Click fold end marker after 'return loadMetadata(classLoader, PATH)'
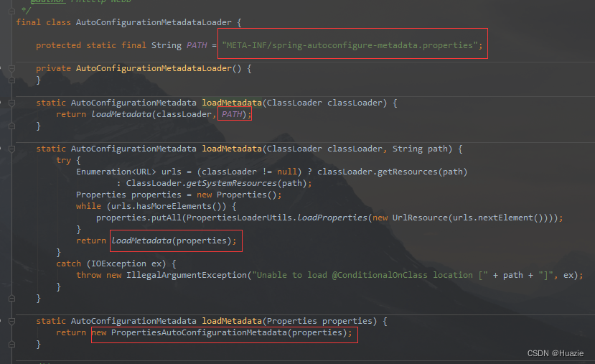The width and height of the screenshot is (595, 364). 11,126
